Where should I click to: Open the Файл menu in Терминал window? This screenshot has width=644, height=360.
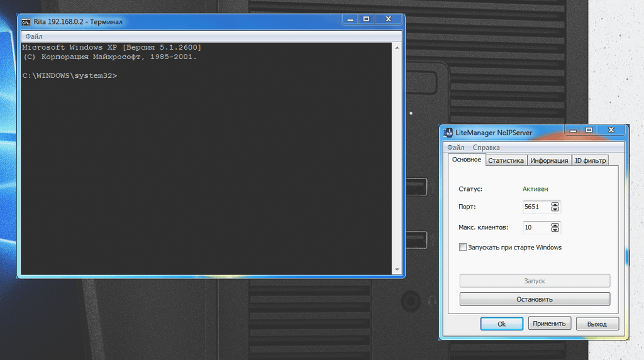tap(34, 36)
